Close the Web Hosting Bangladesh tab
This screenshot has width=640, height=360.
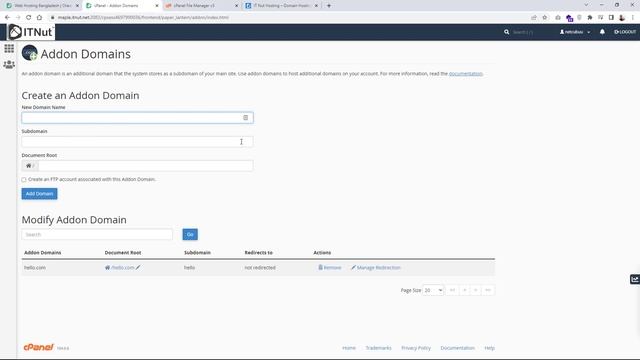[x=77, y=6]
